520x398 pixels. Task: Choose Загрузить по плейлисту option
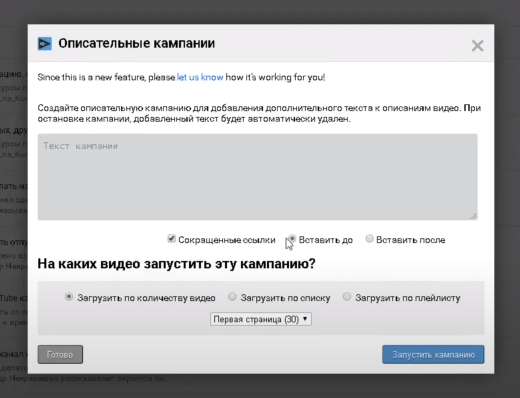347,297
